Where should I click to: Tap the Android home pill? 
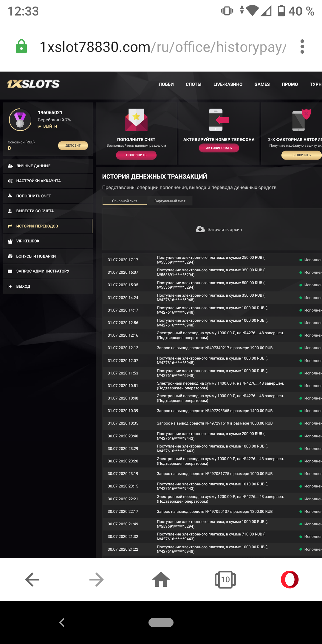[x=161, y=623]
